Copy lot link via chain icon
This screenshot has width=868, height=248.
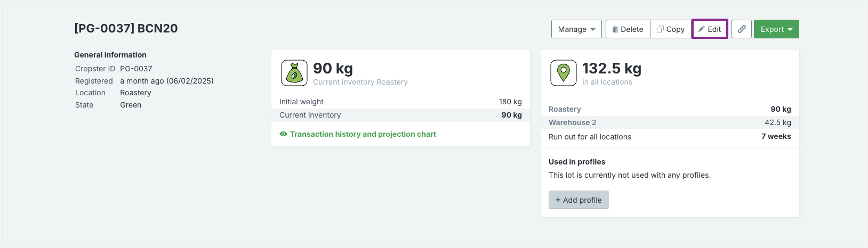tap(742, 29)
